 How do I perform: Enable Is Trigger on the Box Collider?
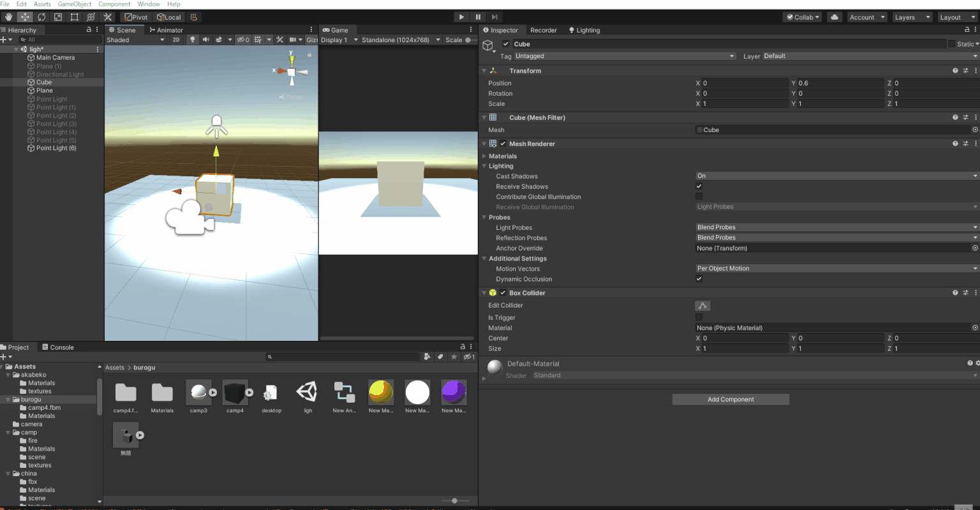pyautogui.click(x=699, y=317)
